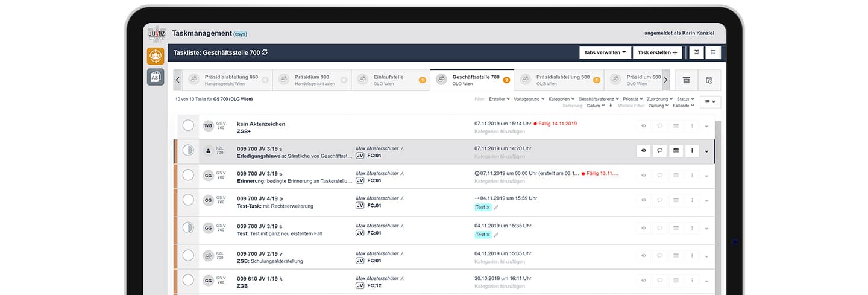Toggle status circle of 'kein Aktenzeichen' task

click(x=188, y=125)
